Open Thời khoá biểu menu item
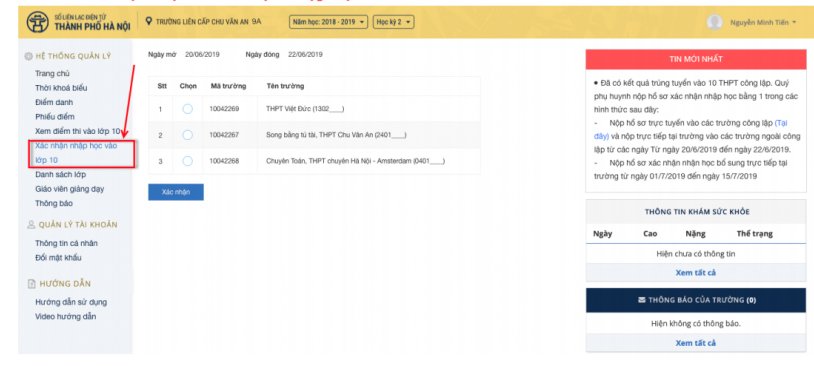The width and height of the screenshot is (814, 366). tap(61, 88)
